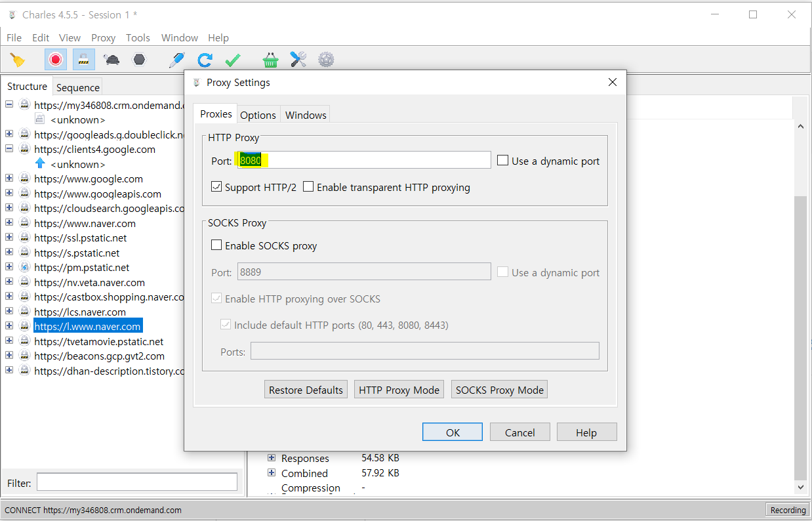812x521 pixels.
Task: Toggle the hexagon Breakpoints icon
Action: (139, 60)
